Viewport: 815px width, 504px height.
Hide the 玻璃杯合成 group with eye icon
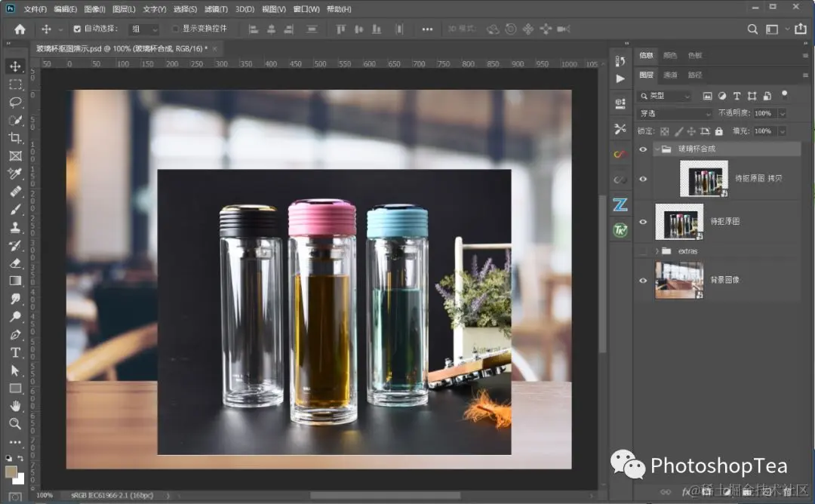point(643,149)
